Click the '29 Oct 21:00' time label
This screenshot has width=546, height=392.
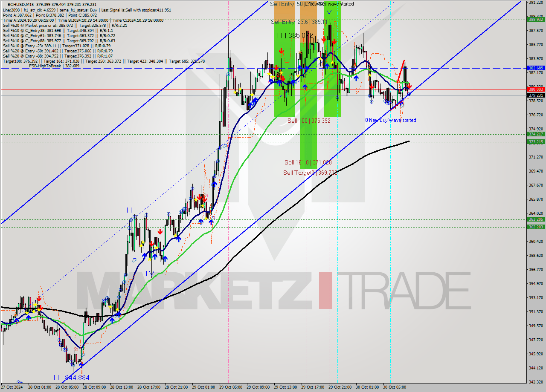pos(340,387)
